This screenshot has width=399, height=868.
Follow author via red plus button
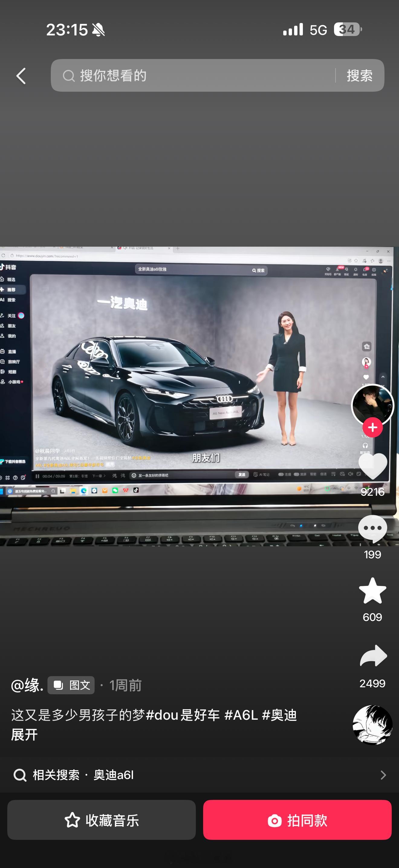pyautogui.click(x=372, y=427)
